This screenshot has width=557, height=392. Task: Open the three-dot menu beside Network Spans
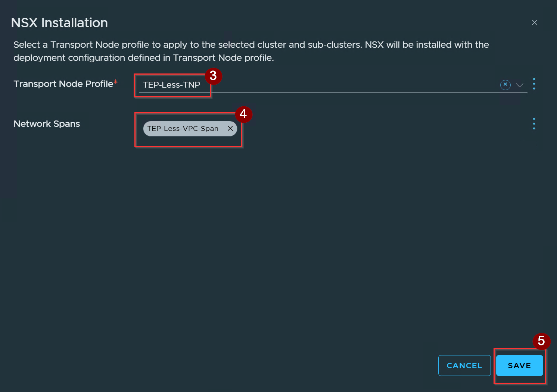pyautogui.click(x=534, y=123)
